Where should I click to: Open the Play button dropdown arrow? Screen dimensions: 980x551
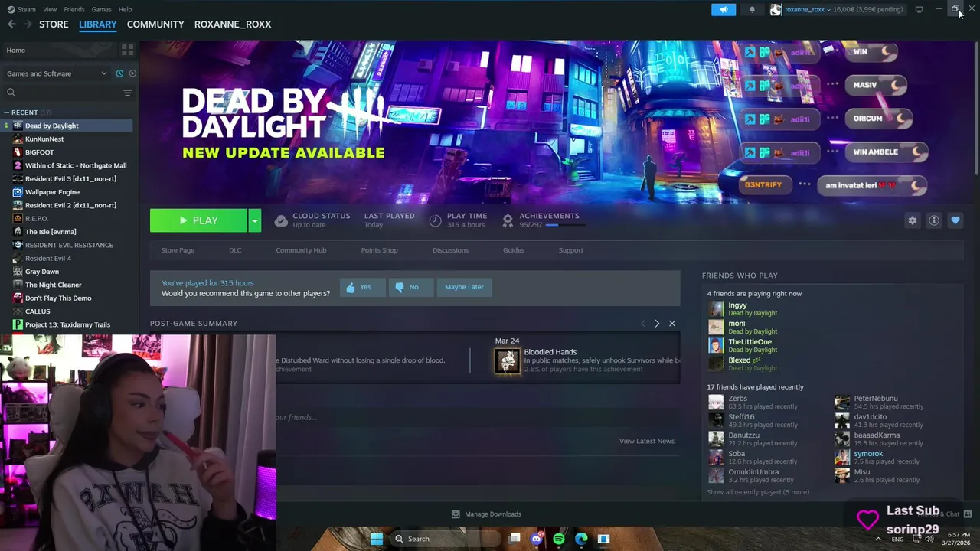(x=255, y=220)
